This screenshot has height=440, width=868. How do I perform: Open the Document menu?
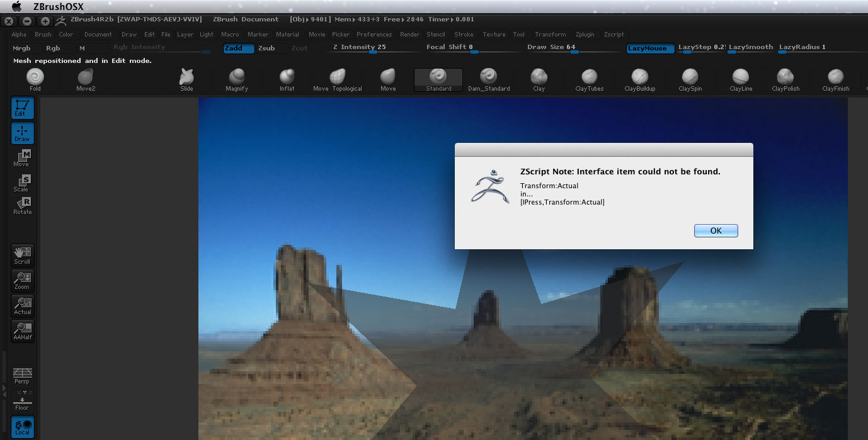pos(98,35)
